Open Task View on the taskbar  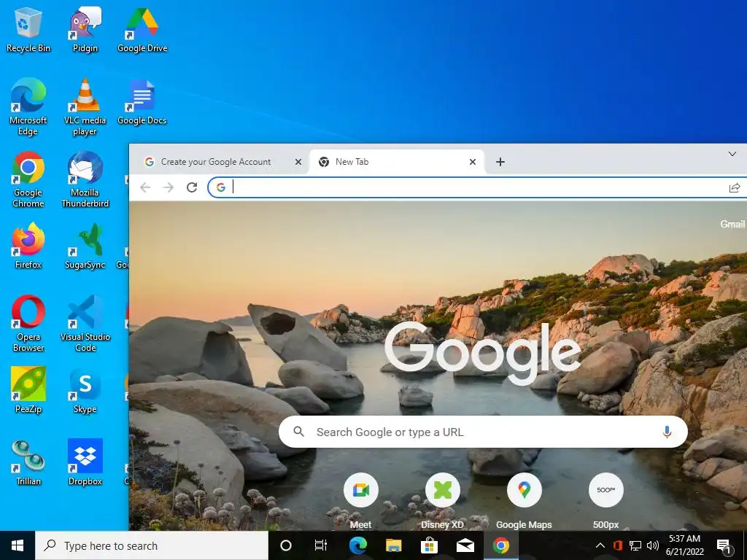(x=321, y=545)
